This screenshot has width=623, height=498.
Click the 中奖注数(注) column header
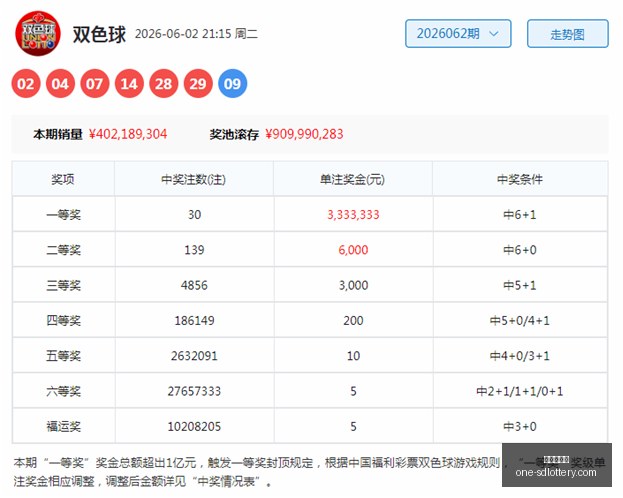(193, 180)
